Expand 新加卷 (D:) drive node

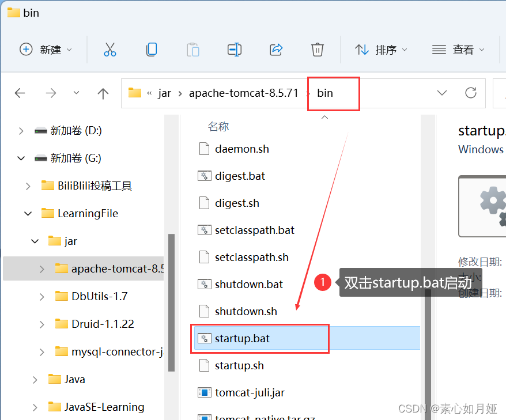pos(21,131)
